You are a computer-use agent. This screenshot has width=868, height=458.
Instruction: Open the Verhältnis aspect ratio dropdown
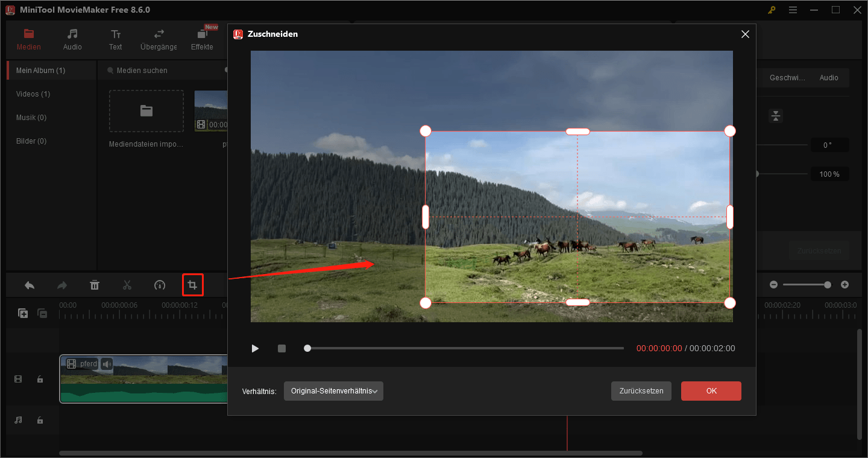pyautogui.click(x=333, y=391)
